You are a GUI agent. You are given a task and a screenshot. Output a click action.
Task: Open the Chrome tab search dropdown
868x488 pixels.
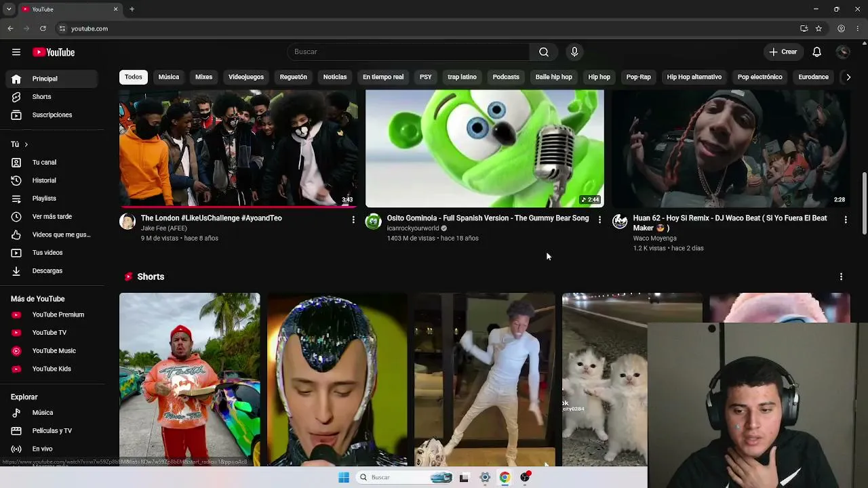[x=9, y=9]
